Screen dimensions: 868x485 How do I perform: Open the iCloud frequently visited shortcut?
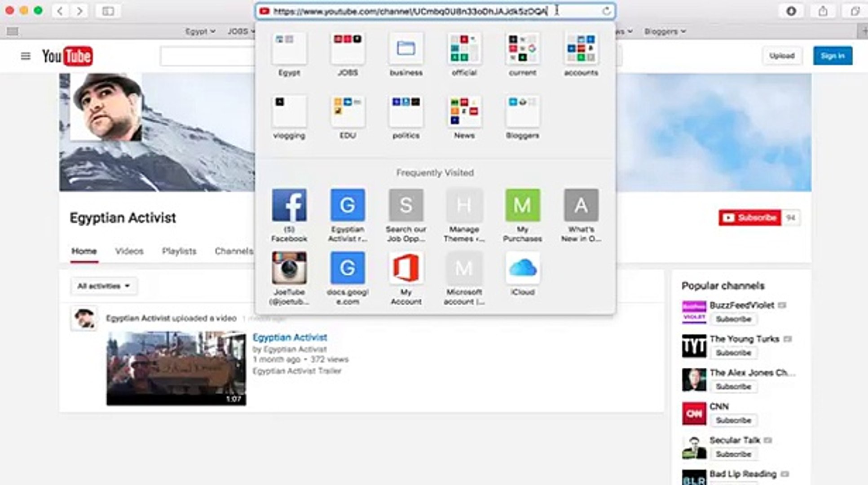point(522,268)
